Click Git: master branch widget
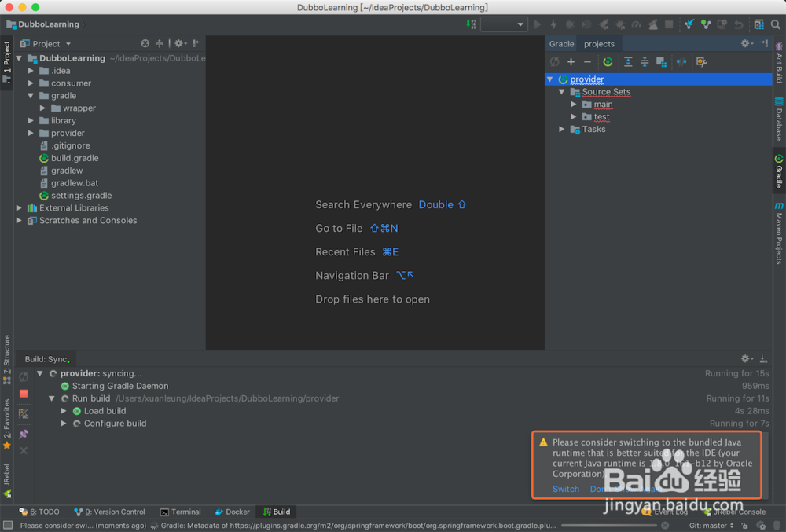This screenshot has width=786, height=532. (711, 526)
